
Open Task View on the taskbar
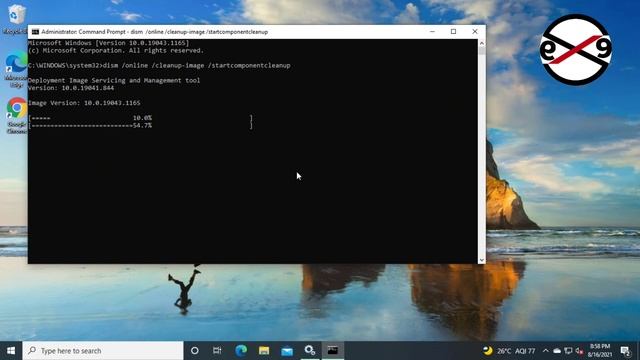(217, 351)
